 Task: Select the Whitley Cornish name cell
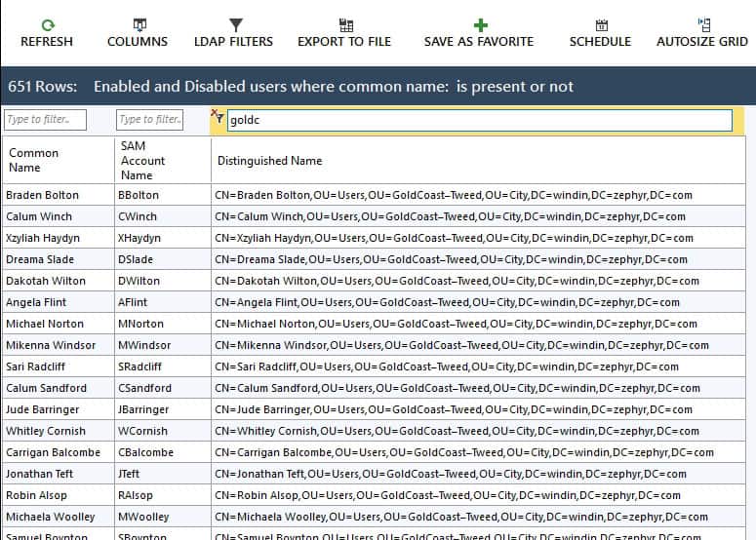point(59,431)
